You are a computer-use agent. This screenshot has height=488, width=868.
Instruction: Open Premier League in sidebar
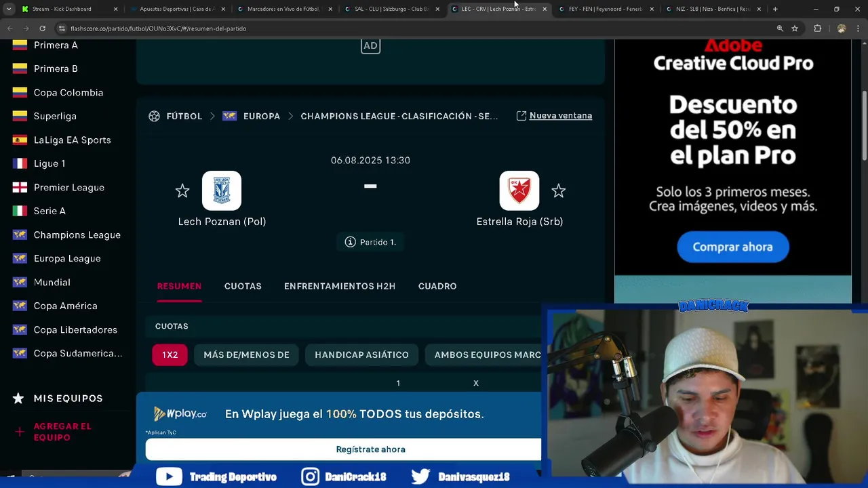[x=69, y=187]
